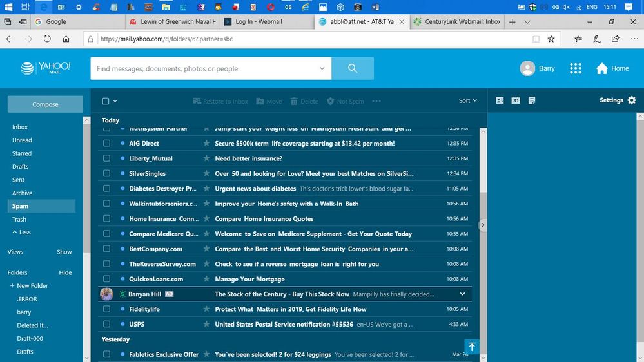Open the apps grid icon
The width and height of the screenshot is (644, 362).
tap(576, 68)
